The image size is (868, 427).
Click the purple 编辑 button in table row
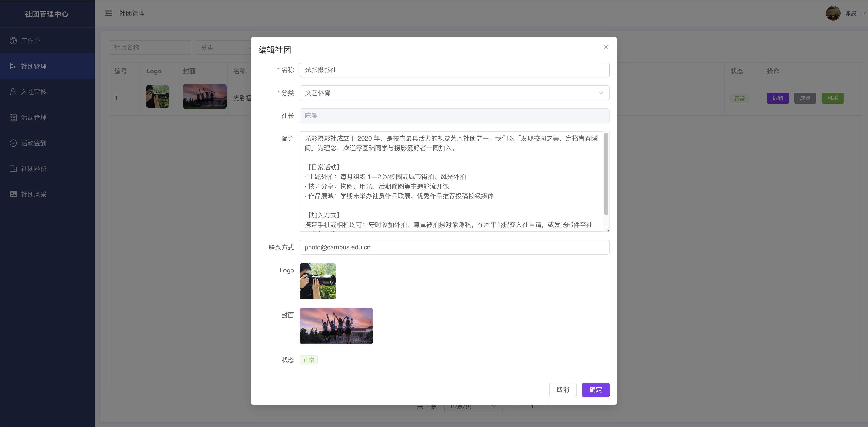[778, 98]
